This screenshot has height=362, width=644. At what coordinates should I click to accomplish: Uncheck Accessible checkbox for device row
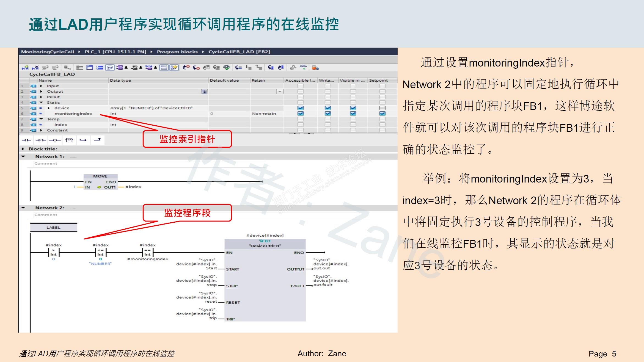(301, 108)
